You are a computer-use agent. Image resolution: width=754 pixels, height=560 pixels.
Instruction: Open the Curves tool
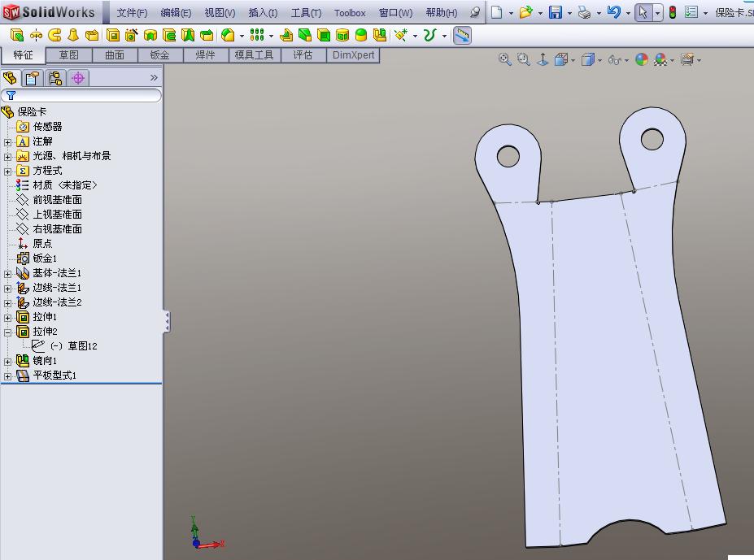click(430, 35)
